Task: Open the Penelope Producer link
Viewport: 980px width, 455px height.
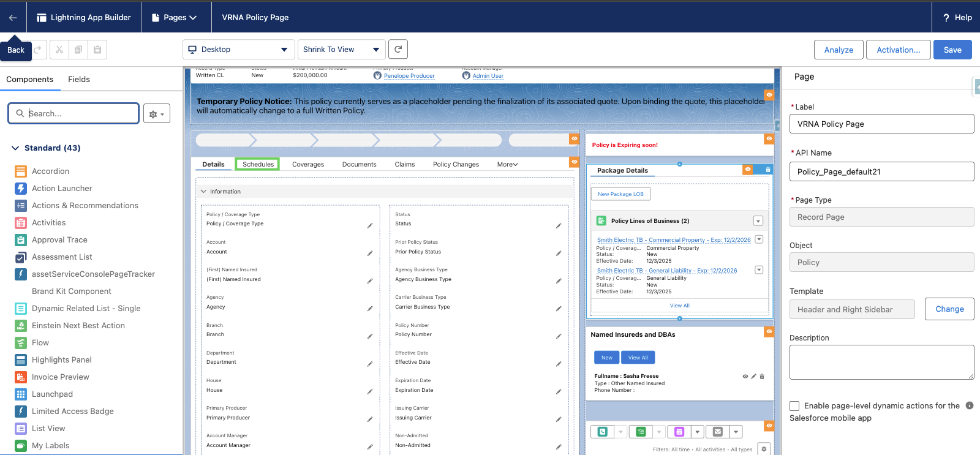Action: [x=409, y=76]
